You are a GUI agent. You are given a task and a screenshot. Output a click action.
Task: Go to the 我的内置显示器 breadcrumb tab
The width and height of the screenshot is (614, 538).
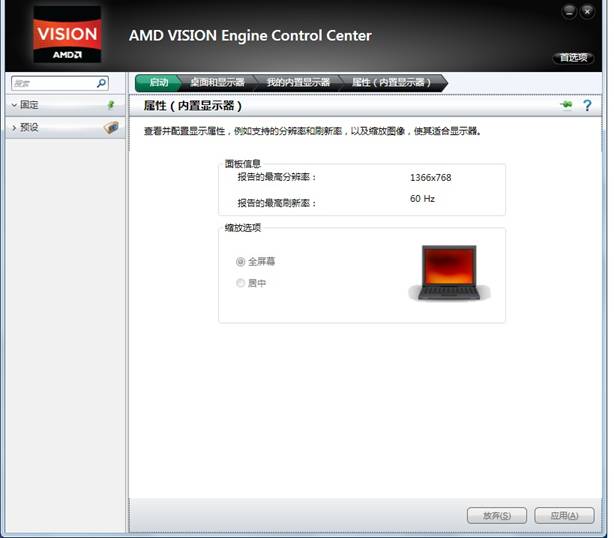[x=298, y=83]
